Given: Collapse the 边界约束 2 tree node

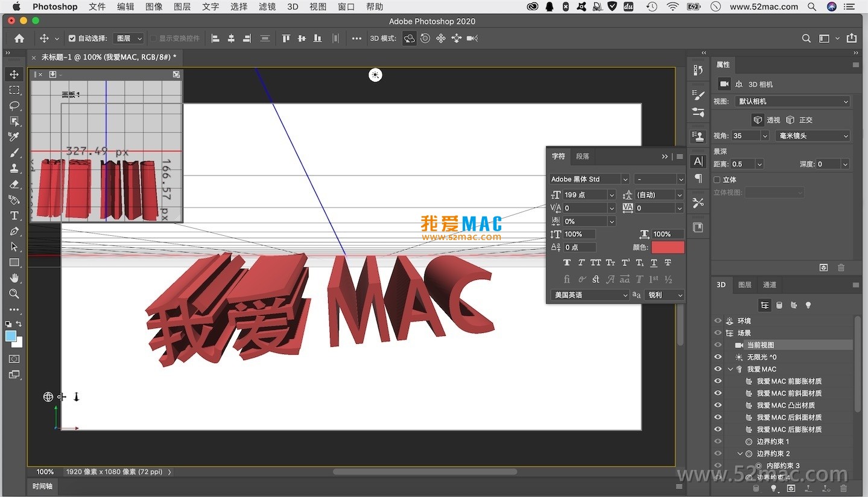Looking at the screenshot, I should click(740, 454).
